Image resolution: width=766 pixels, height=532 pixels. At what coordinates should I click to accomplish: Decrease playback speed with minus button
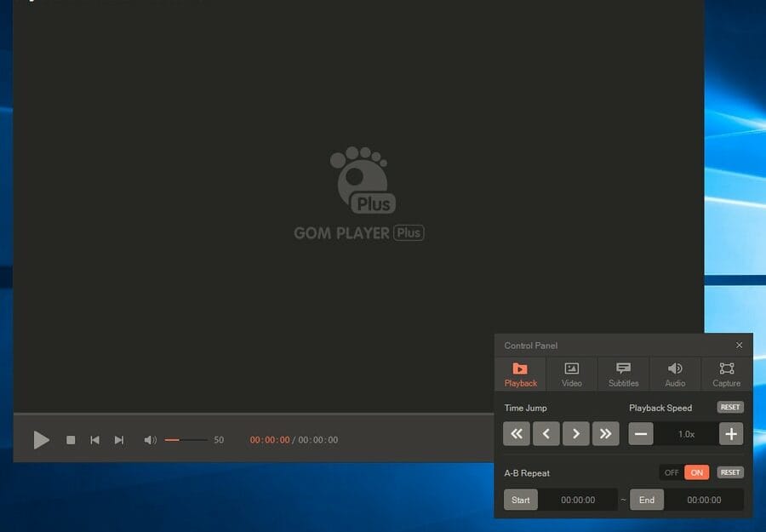641,434
